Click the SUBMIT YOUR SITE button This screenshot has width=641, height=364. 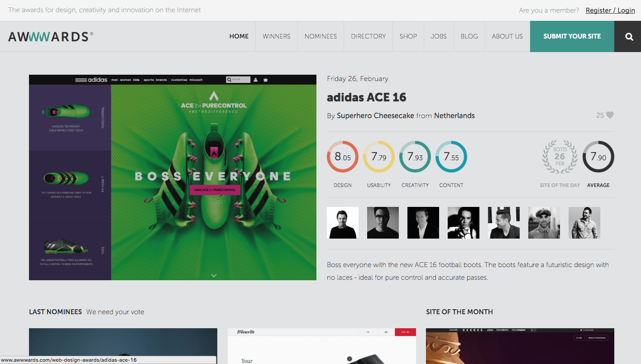[x=572, y=36]
